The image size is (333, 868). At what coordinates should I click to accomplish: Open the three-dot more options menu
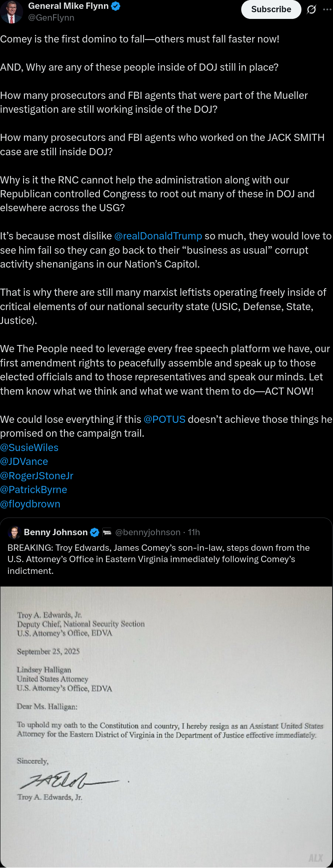[327, 9]
